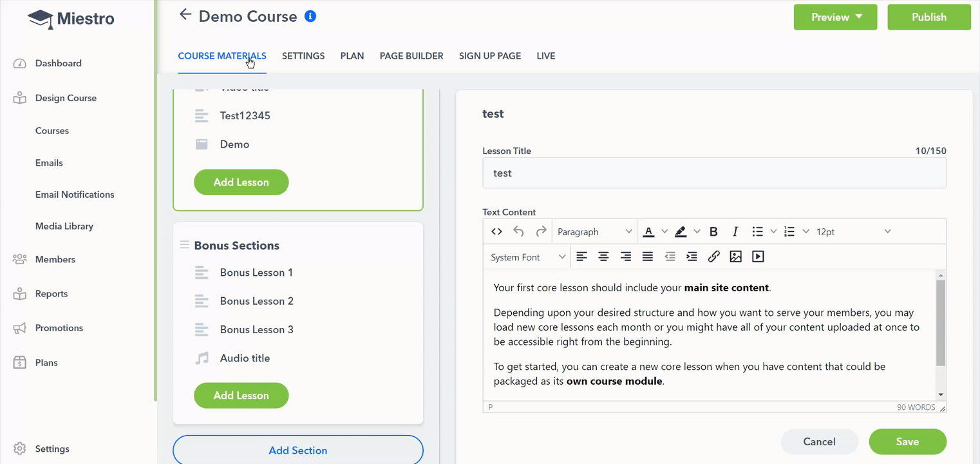The image size is (980, 464).
Task: Switch to the Settings tab
Action: 303,56
